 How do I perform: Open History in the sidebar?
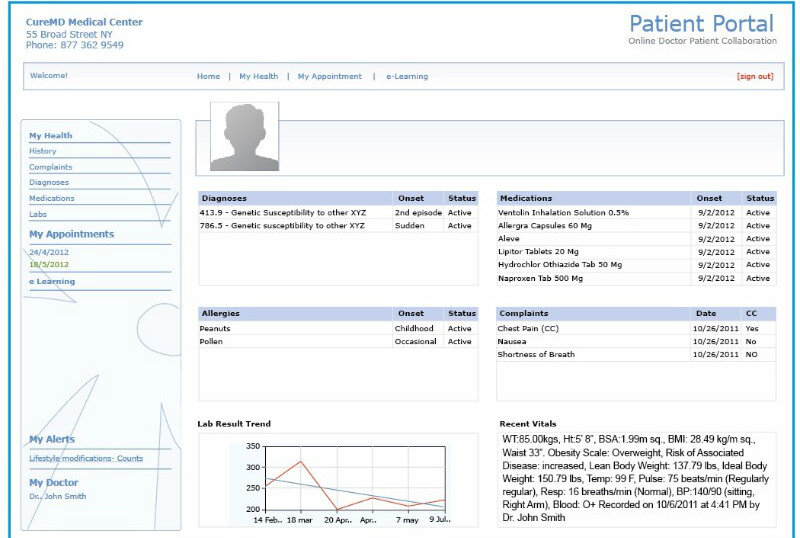(x=43, y=151)
